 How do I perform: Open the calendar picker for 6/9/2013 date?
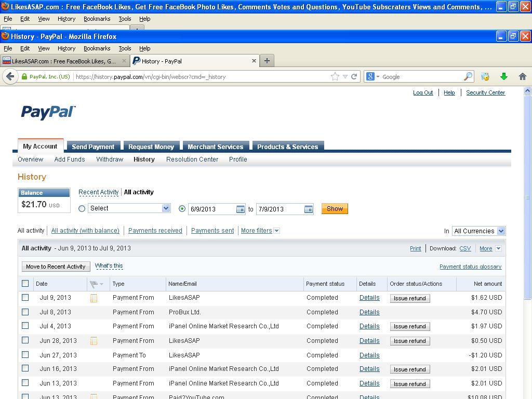click(x=240, y=209)
